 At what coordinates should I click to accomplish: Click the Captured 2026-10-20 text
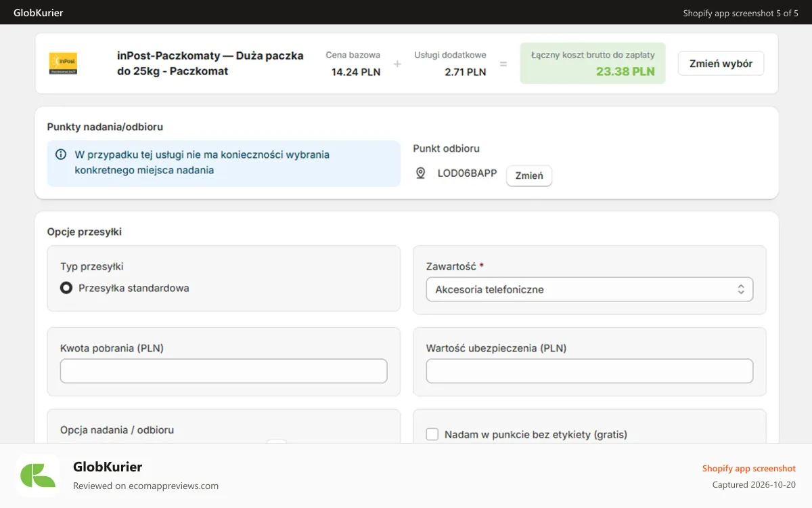(754, 484)
